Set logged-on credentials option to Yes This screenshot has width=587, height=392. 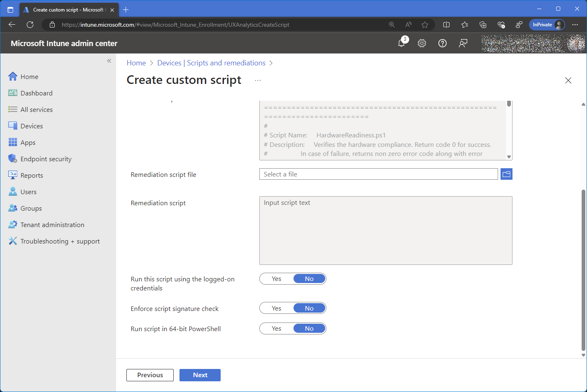pos(277,279)
